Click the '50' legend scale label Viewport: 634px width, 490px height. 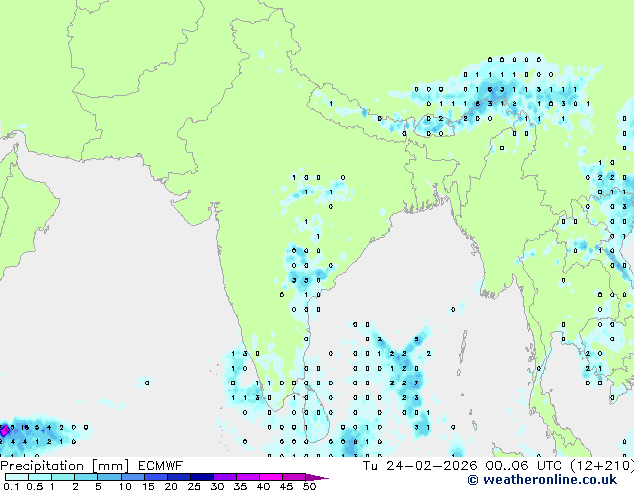coord(309,486)
